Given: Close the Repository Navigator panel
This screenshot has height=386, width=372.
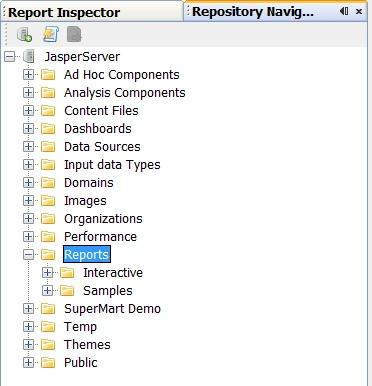Looking at the screenshot, I should click(x=359, y=11).
